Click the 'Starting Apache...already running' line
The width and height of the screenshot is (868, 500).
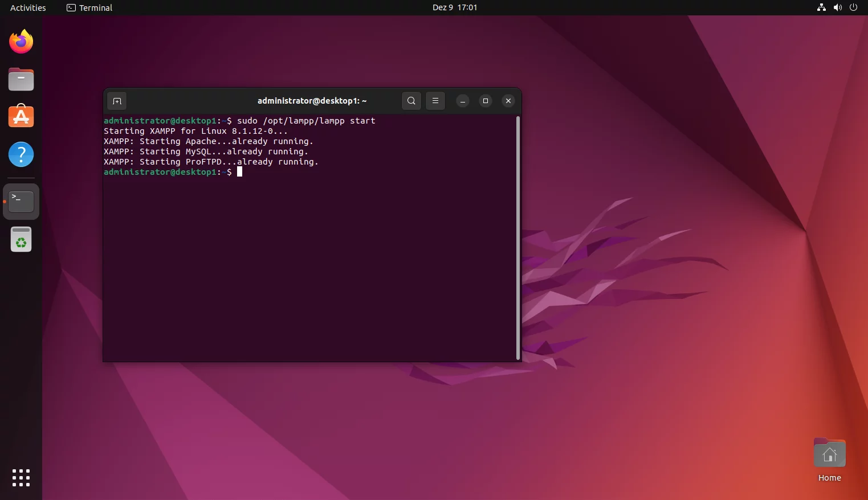[209, 141]
